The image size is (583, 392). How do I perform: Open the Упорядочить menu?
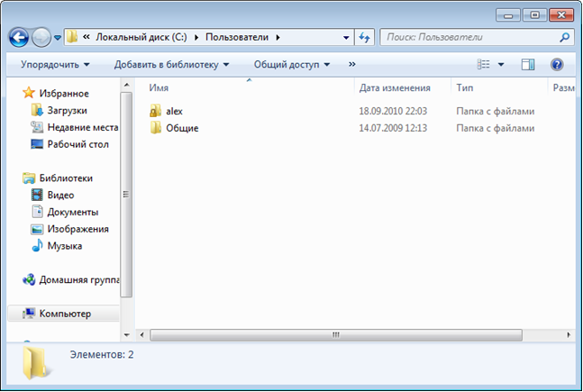(x=55, y=65)
